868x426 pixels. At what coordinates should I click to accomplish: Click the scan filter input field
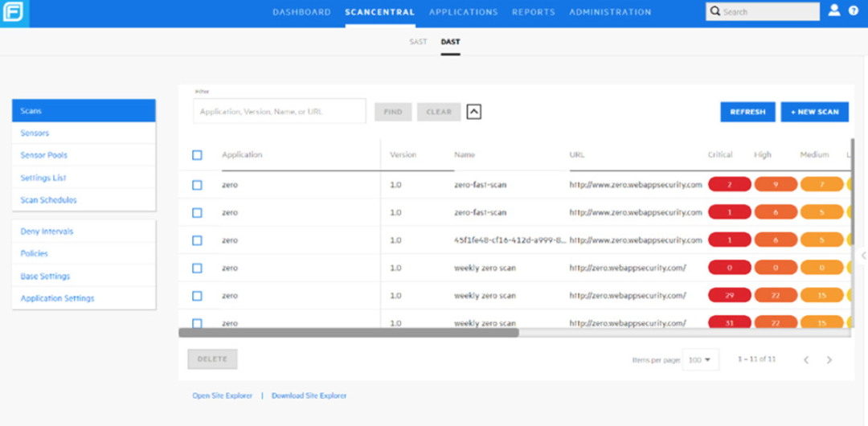pyautogui.click(x=280, y=112)
